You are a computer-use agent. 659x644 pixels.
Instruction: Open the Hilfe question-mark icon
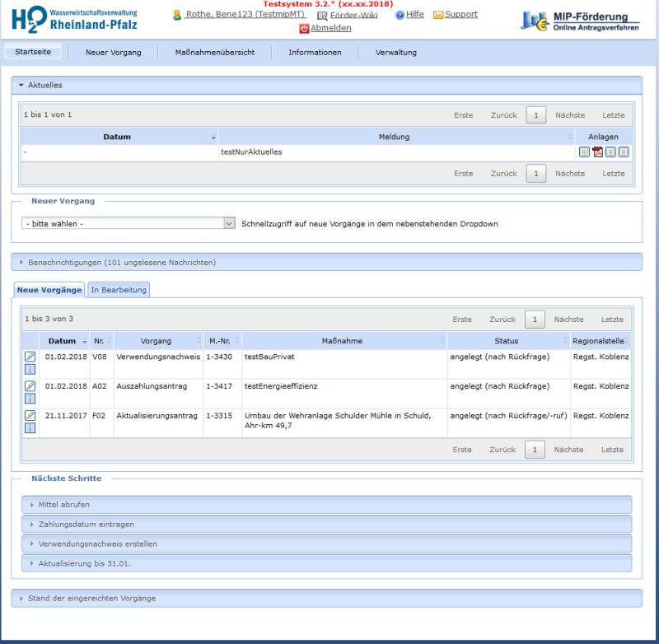click(400, 15)
